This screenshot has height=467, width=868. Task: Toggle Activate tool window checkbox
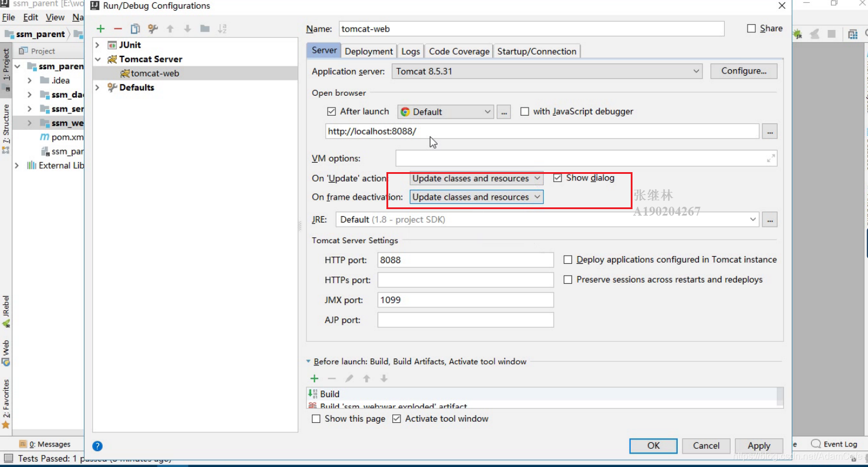tap(396, 419)
